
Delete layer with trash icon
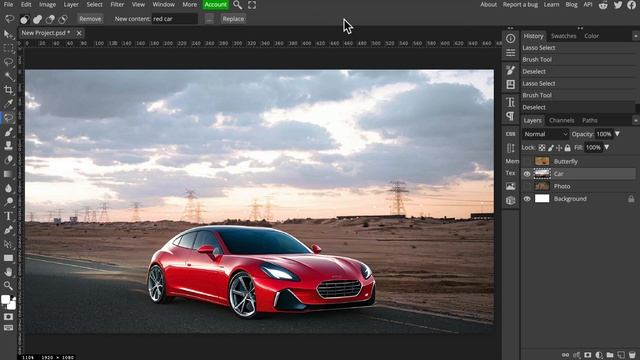[x=632, y=355]
